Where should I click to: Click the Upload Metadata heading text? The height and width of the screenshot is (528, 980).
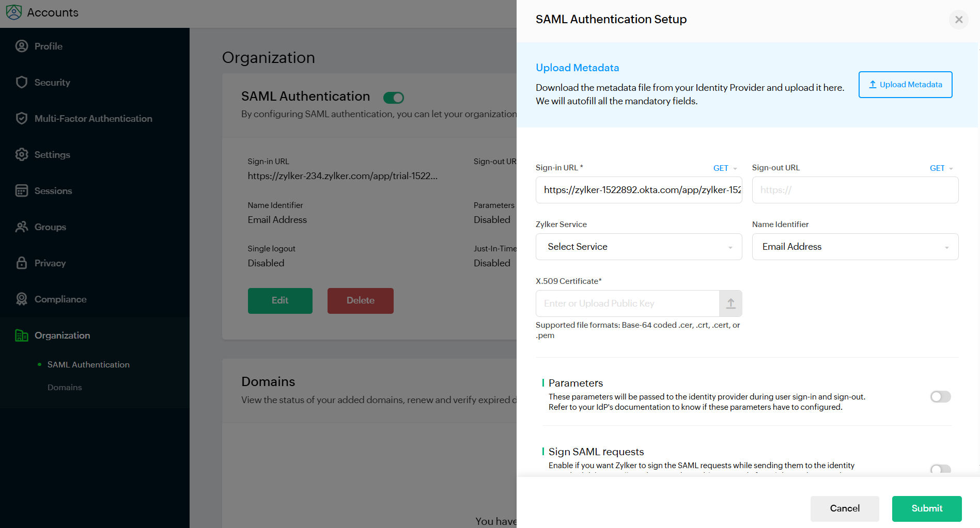578,68
